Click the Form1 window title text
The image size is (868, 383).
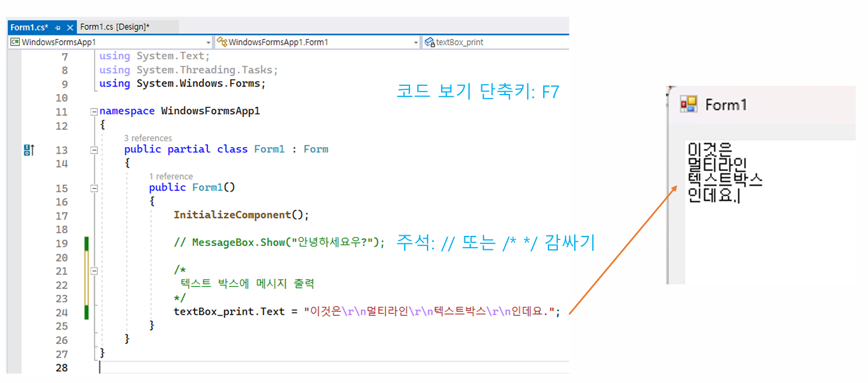click(x=726, y=105)
